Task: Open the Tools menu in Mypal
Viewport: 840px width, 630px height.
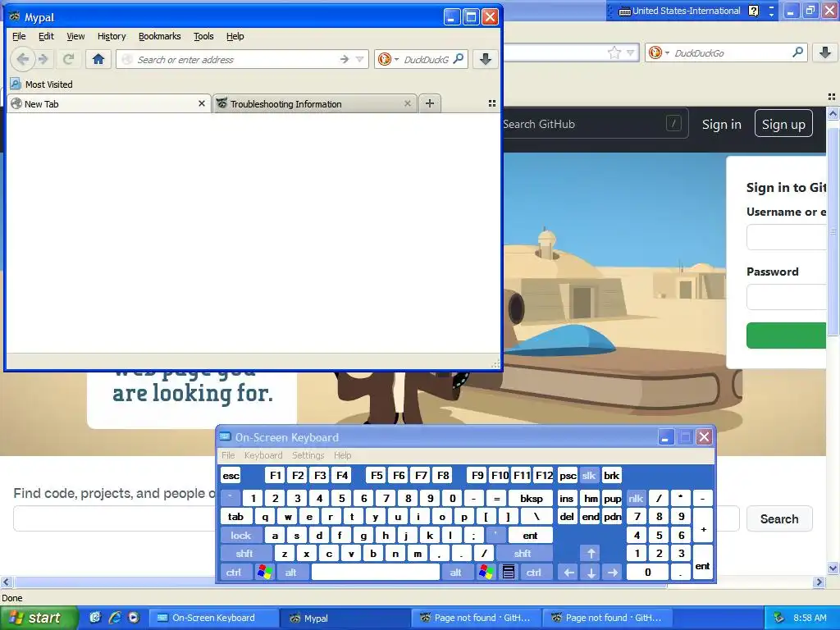Action: tap(203, 36)
